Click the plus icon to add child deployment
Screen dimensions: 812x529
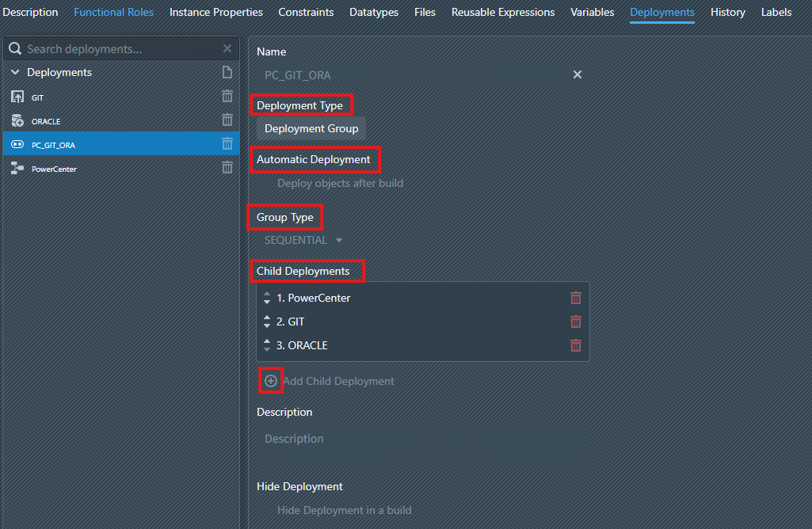coord(271,381)
